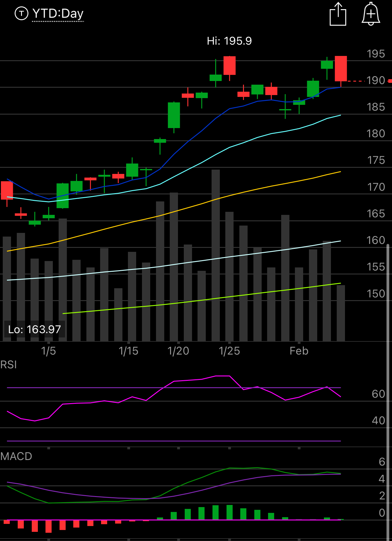Tap the 1/5 date axis label

click(49, 351)
